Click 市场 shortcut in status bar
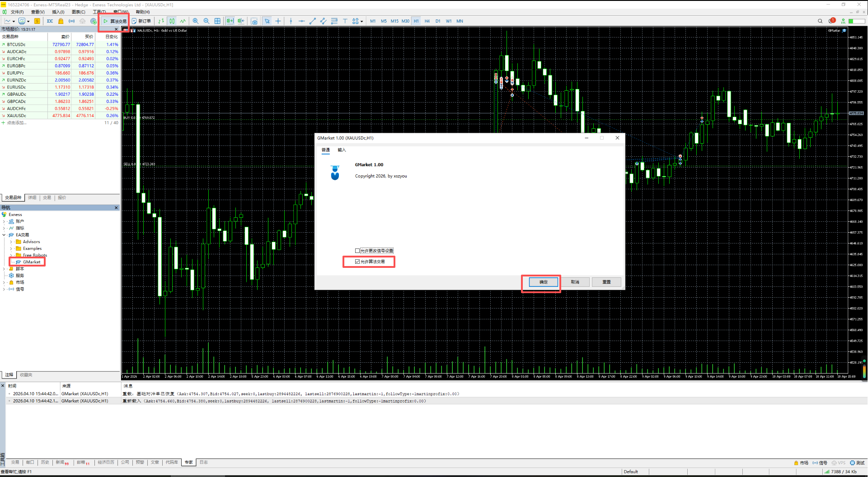Image resolution: width=868 pixels, height=477 pixels. coord(801,463)
